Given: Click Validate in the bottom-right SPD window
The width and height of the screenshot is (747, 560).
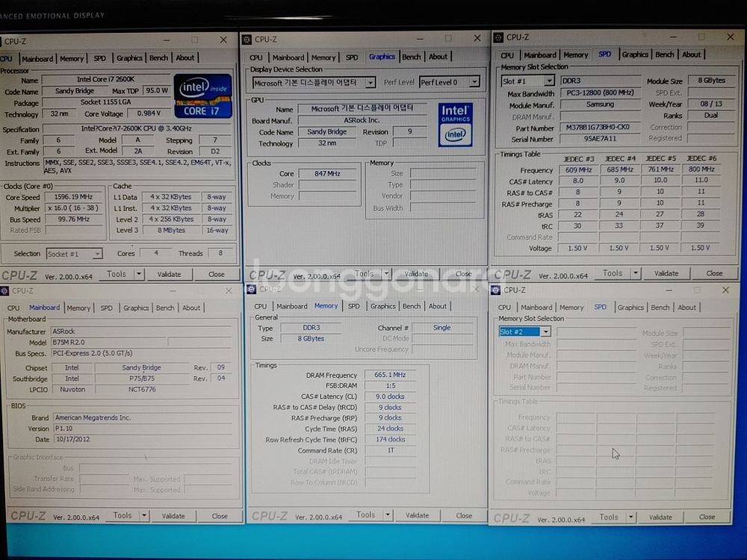Looking at the screenshot, I should [660, 517].
